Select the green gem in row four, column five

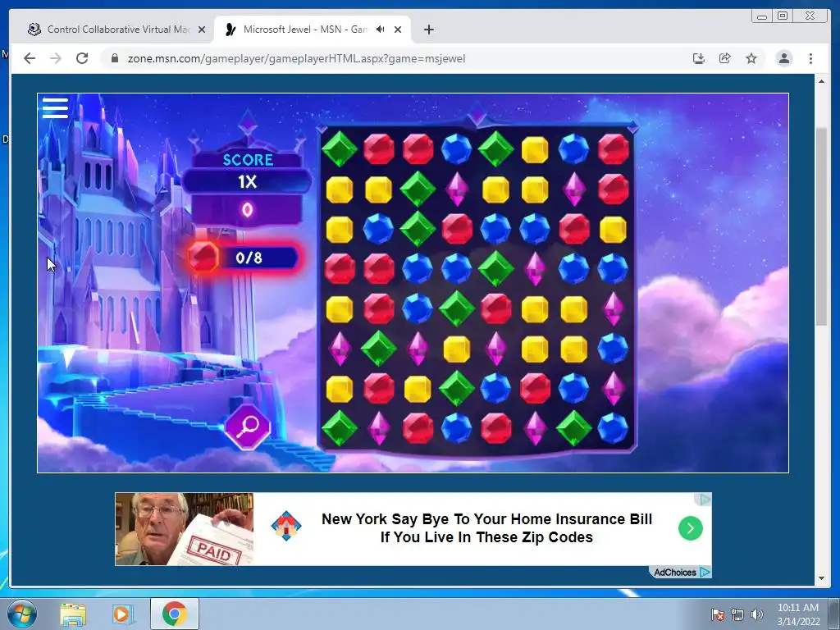click(x=496, y=268)
